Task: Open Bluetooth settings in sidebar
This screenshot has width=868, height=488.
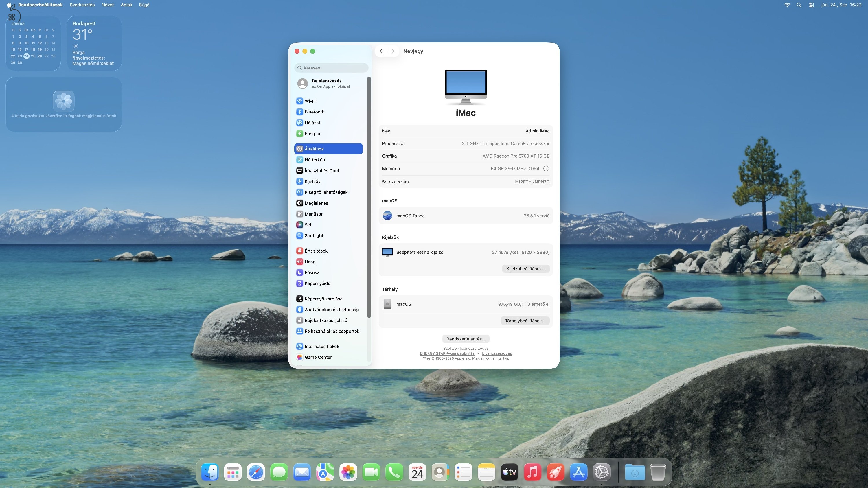Action: point(328,112)
